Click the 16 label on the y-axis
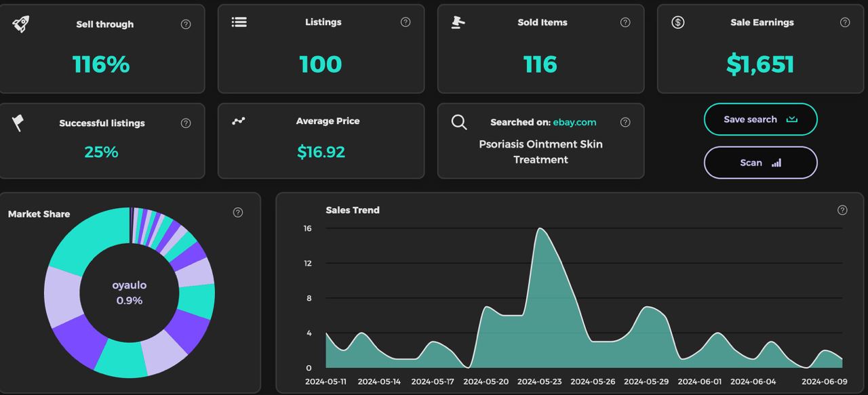Viewport: 868px width, 395px height. (308, 228)
